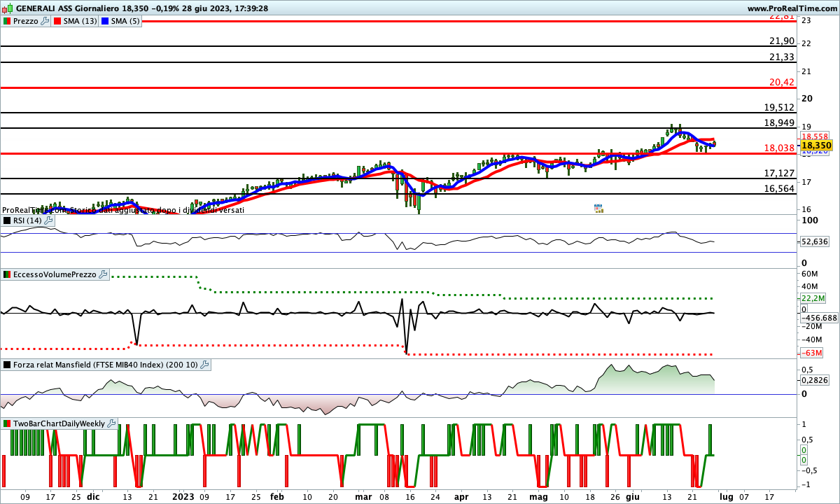Click the 18,949 level label

coord(780,122)
